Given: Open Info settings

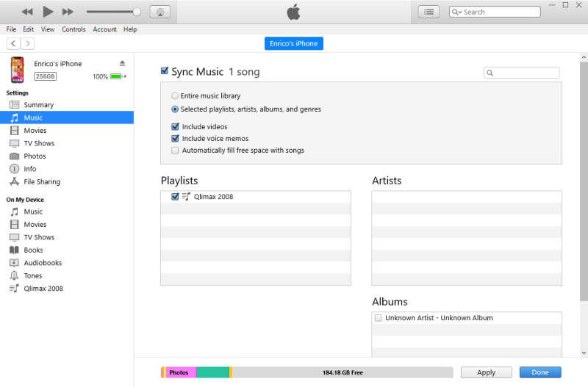Looking at the screenshot, I should pyautogui.click(x=67, y=169).
